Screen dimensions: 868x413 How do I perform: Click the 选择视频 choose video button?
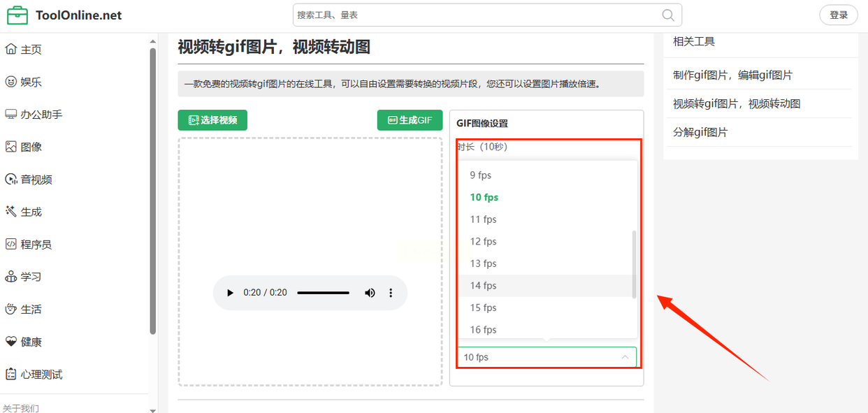[212, 120]
